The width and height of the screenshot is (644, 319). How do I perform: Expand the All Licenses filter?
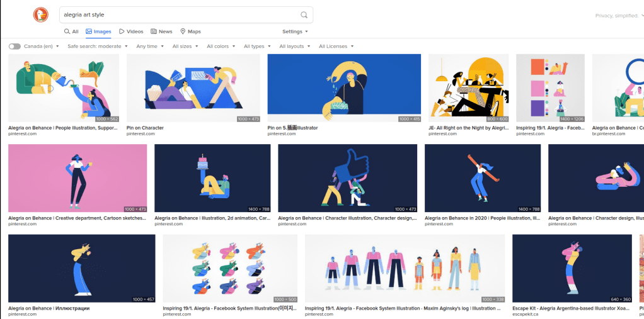[336, 47]
